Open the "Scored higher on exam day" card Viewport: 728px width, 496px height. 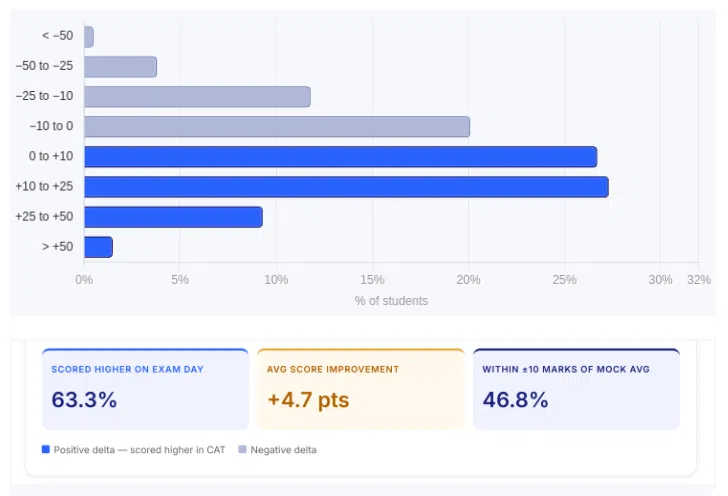pyautogui.click(x=145, y=389)
